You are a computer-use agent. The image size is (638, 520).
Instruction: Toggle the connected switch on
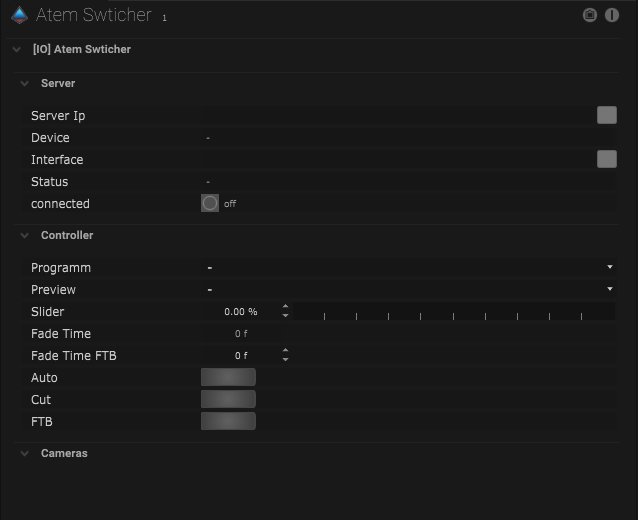[x=210, y=203]
